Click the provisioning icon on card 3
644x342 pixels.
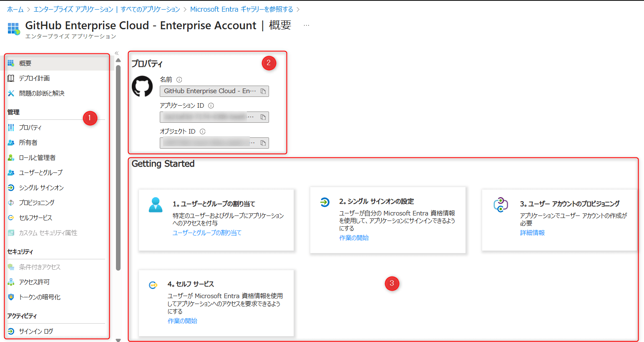tap(501, 205)
